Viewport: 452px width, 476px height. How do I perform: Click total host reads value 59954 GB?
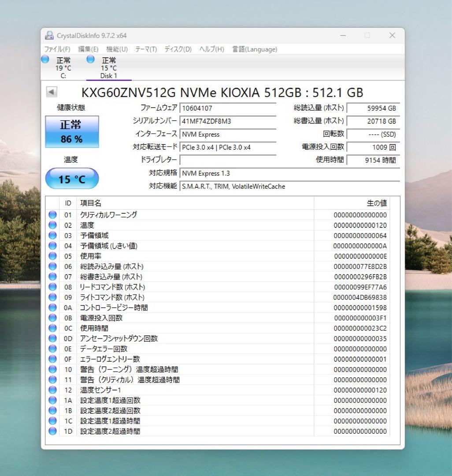pyautogui.click(x=373, y=108)
